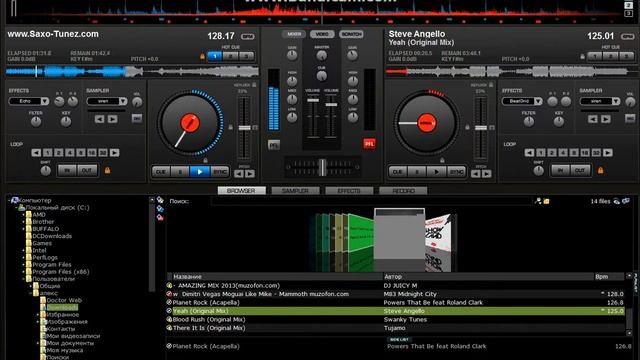Pause the right deck
The width and height of the screenshot is (640, 360).
(x=417, y=172)
